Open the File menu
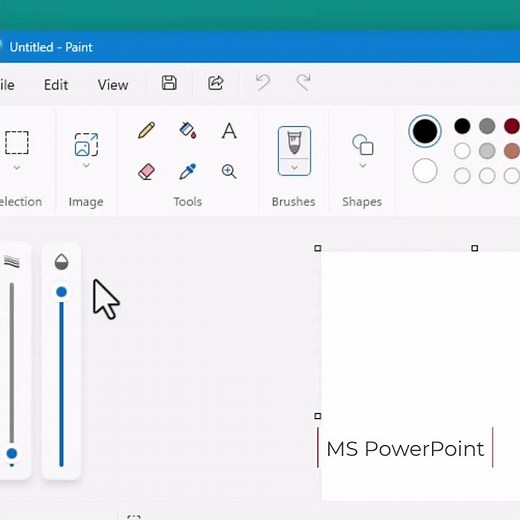 (7, 85)
